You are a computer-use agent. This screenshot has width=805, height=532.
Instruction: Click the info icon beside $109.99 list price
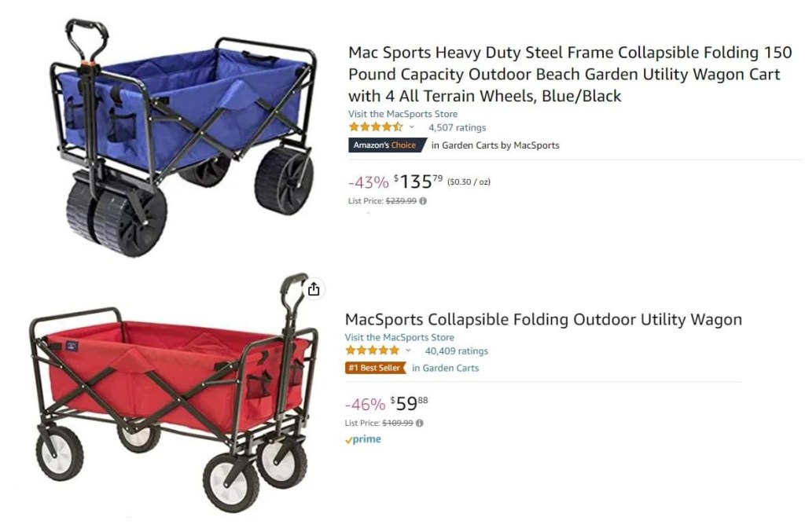pos(419,423)
